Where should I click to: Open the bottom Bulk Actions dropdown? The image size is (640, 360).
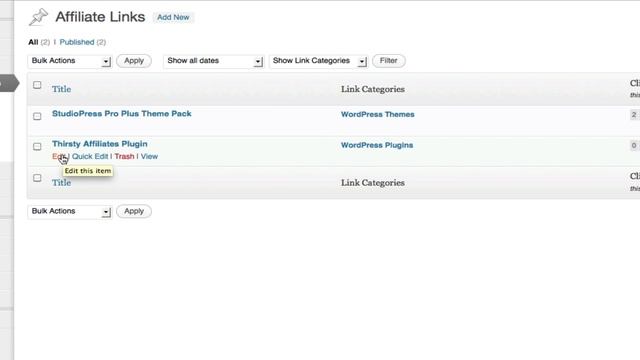point(70,211)
